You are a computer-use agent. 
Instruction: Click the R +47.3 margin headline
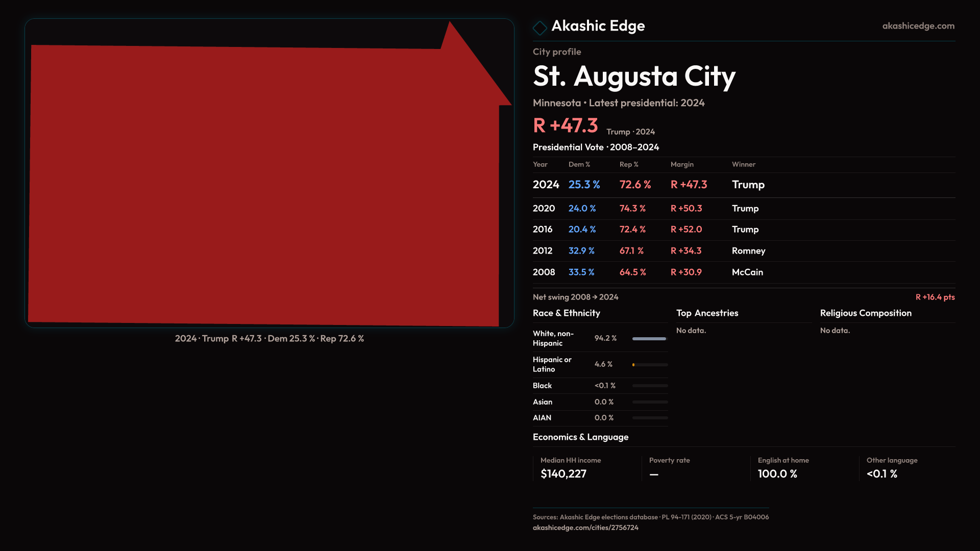(x=565, y=126)
